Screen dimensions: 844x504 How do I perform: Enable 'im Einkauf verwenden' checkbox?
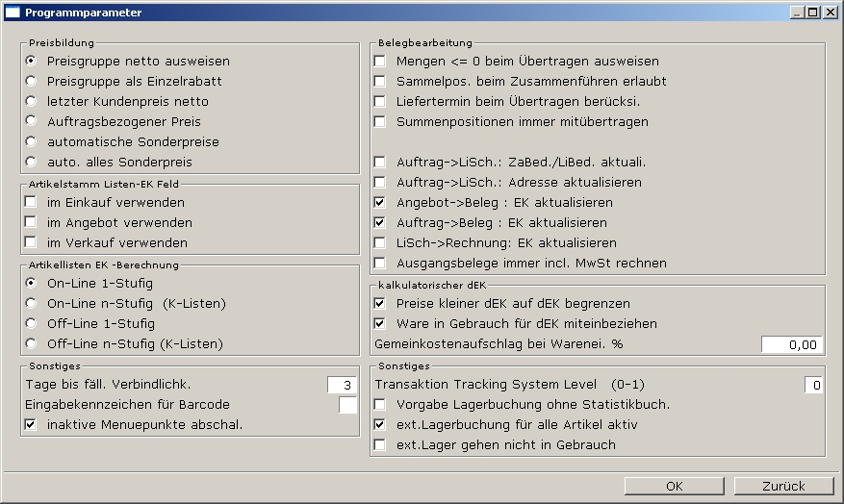tap(32, 202)
